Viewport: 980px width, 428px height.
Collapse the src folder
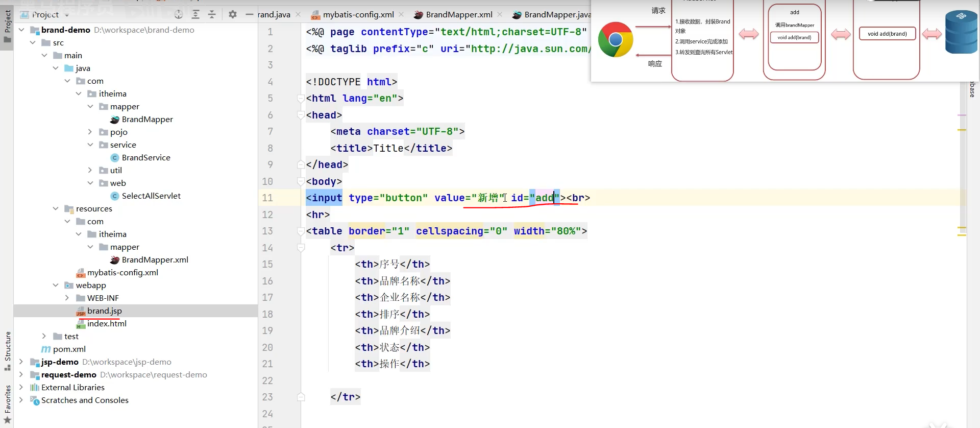coord(33,42)
